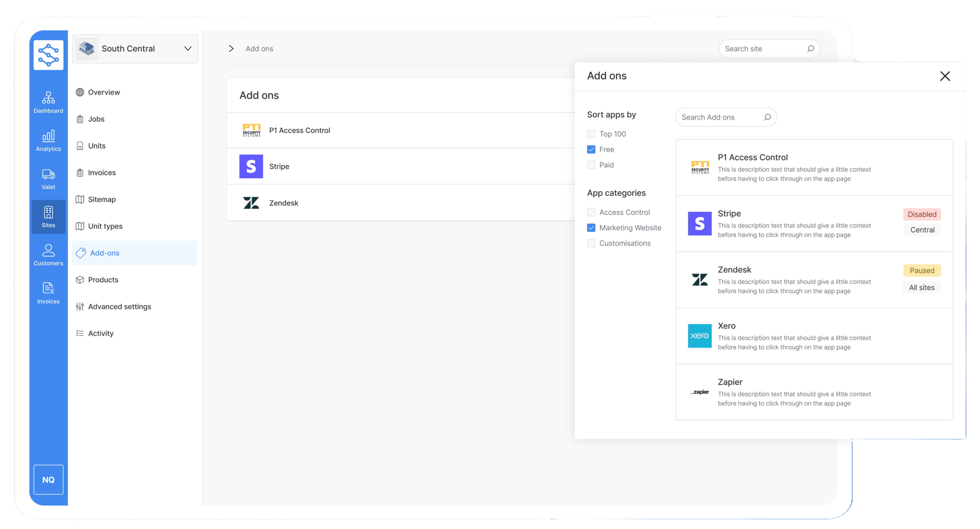
Task: Click the All sites tag on Zendesk
Action: pos(922,288)
